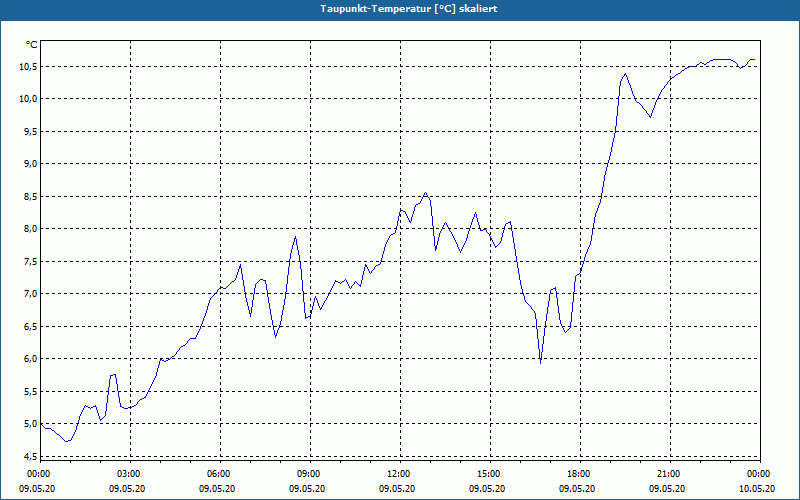Click the 6,5 y-axis label
This screenshot has width=800, height=500.
tap(31, 326)
